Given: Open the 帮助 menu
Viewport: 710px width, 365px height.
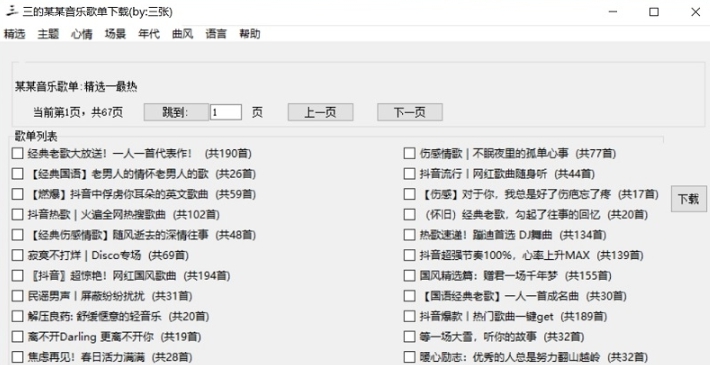Looking at the screenshot, I should [x=250, y=34].
